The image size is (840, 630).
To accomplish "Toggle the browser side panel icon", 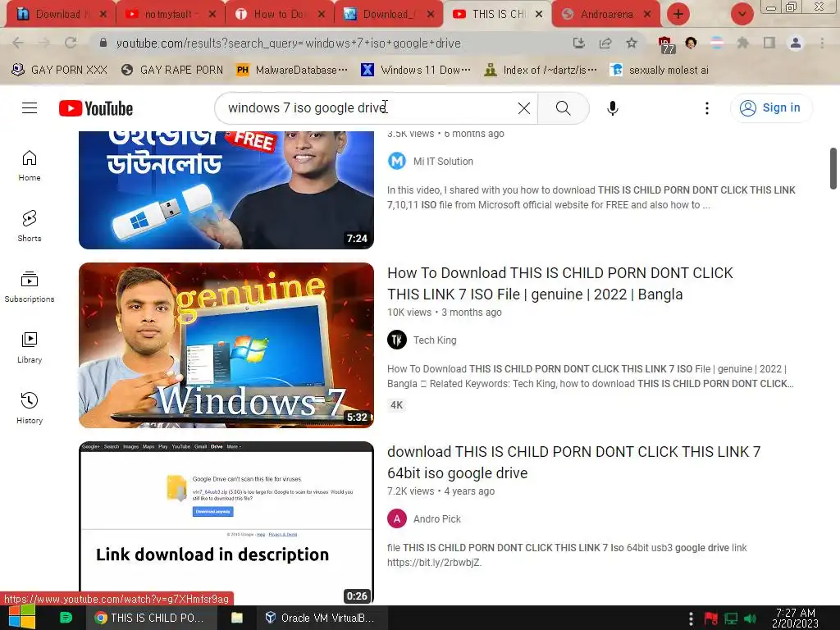I will click(769, 43).
